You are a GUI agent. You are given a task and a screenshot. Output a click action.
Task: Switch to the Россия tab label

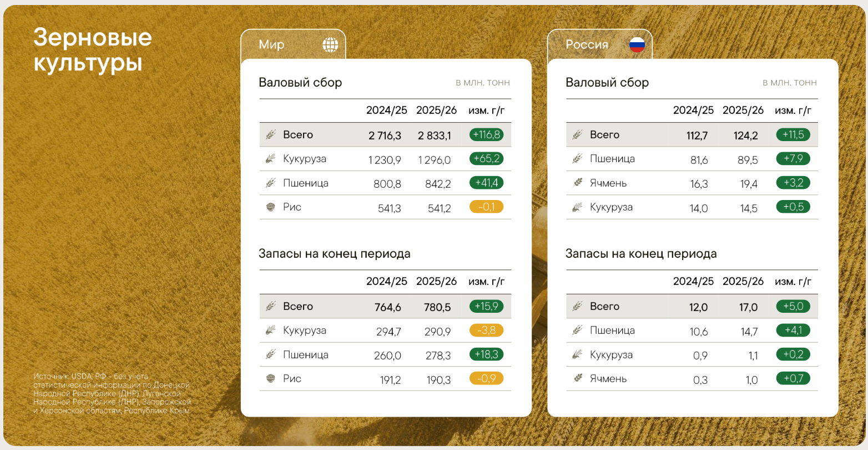pyautogui.click(x=587, y=44)
